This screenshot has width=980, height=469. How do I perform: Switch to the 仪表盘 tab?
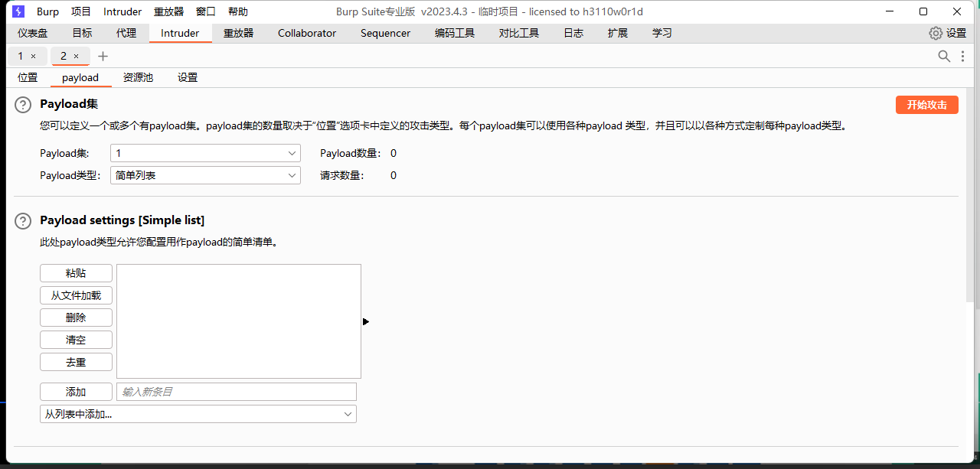(x=33, y=33)
